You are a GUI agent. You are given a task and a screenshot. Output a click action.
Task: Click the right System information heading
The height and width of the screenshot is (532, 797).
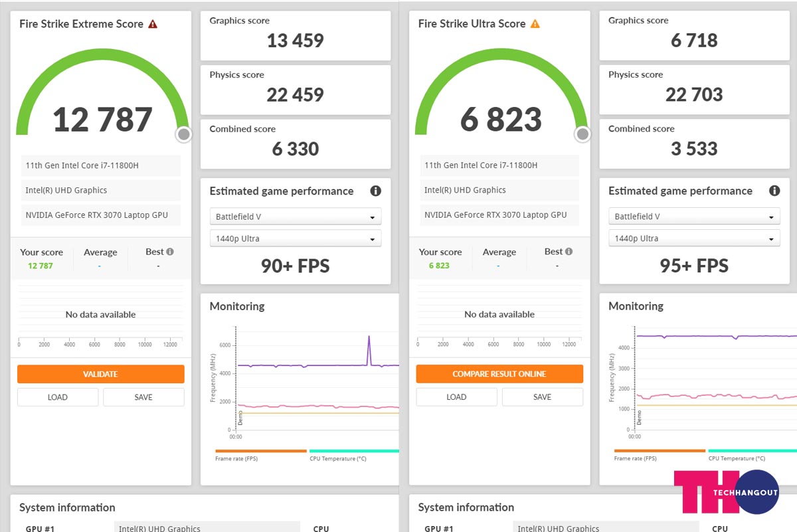click(466, 507)
